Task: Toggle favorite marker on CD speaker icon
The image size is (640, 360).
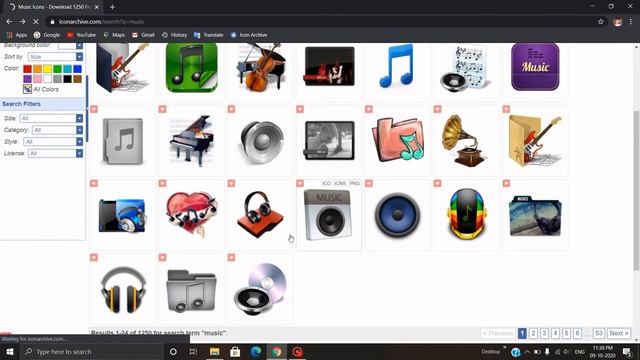Action: [231, 258]
